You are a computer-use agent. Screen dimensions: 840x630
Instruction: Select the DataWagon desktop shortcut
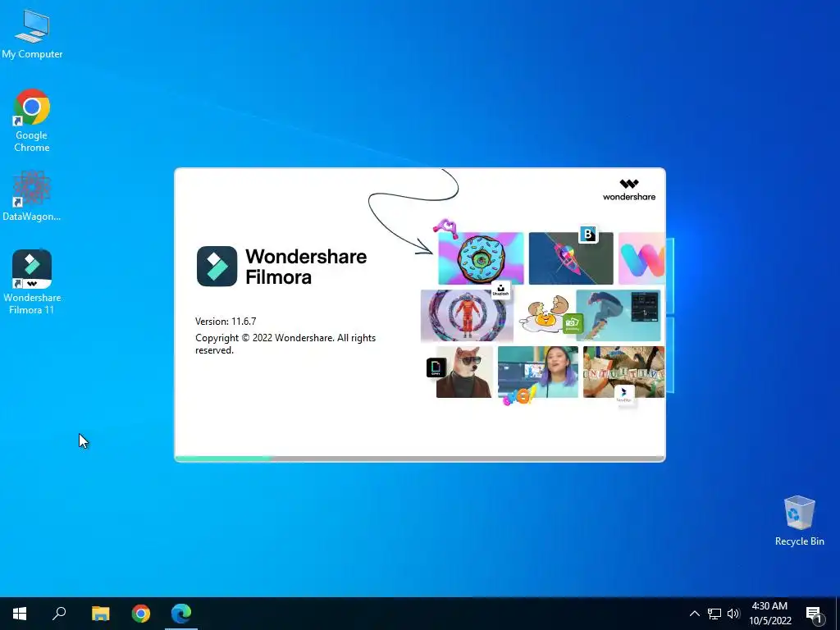pyautogui.click(x=32, y=195)
